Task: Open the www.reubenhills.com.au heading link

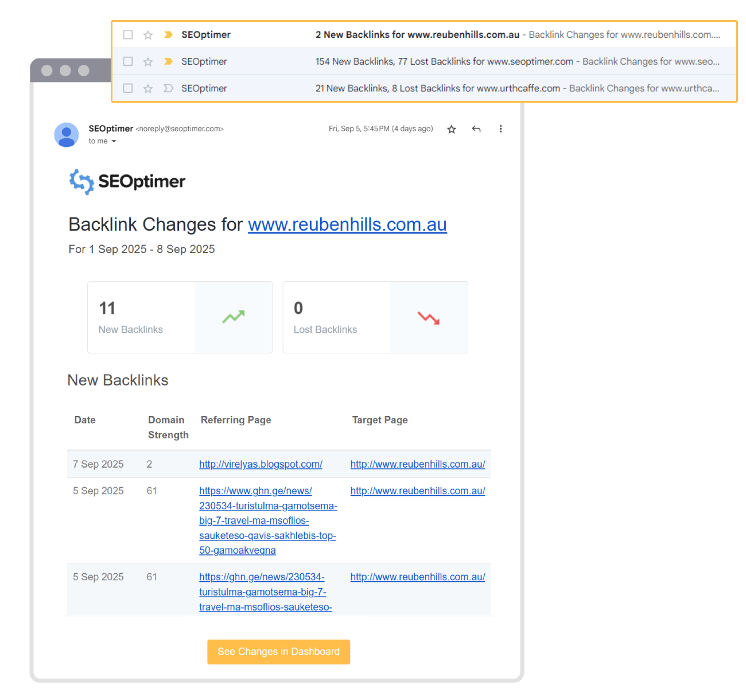Action: click(347, 224)
